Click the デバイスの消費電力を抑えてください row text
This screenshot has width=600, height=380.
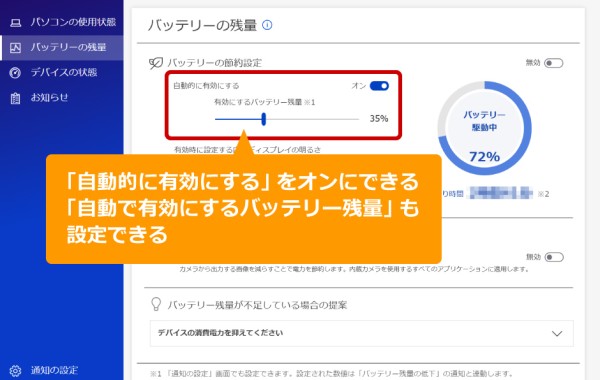click(220, 333)
